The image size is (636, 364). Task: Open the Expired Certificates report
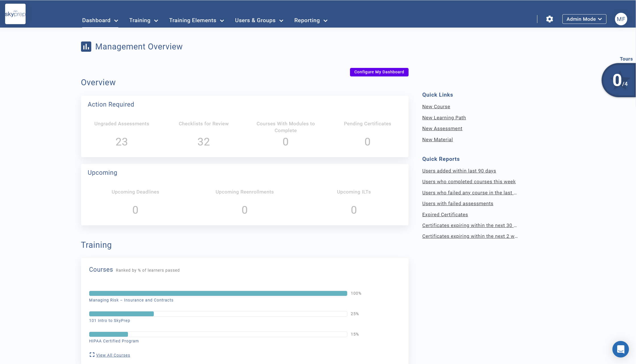point(445,215)
